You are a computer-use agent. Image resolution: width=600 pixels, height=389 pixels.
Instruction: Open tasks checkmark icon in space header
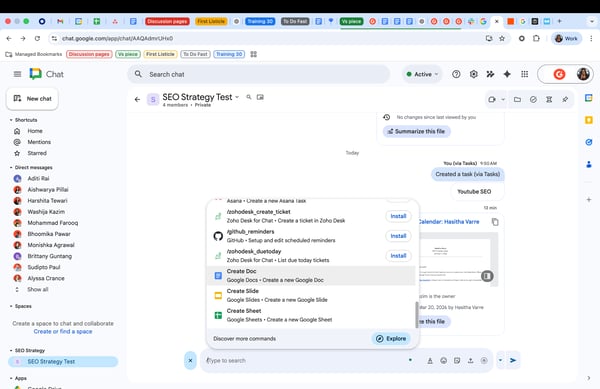pyautogui.click(x=533, y=99)
